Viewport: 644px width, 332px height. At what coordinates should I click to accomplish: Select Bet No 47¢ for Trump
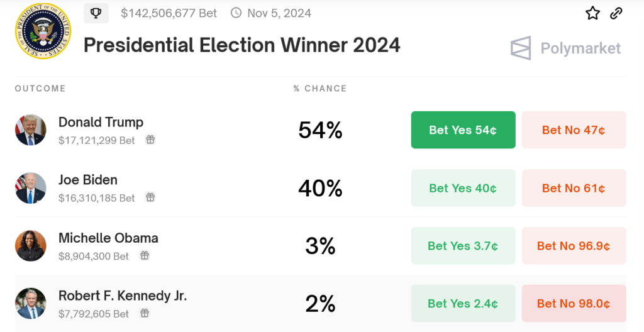574,130
